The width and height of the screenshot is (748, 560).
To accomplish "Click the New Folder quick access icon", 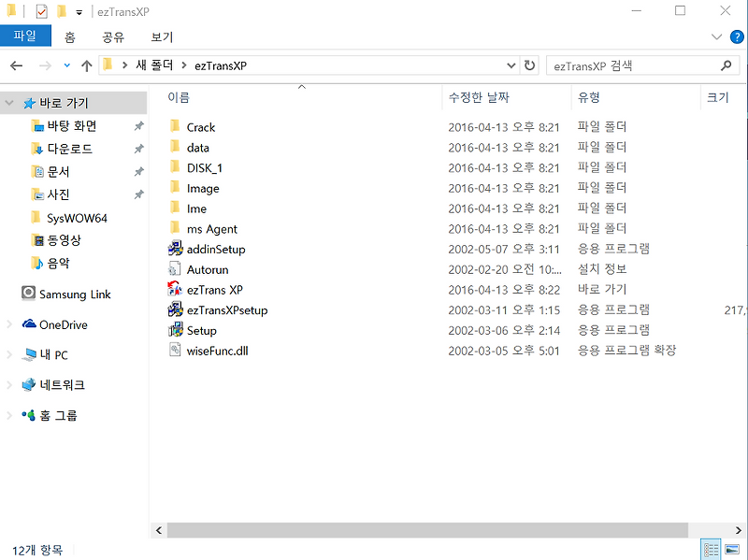I will [62, 11].
